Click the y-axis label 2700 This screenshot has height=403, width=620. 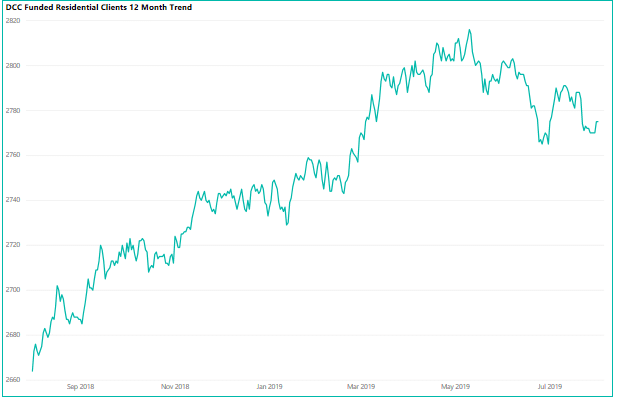(x=13, y=290)
